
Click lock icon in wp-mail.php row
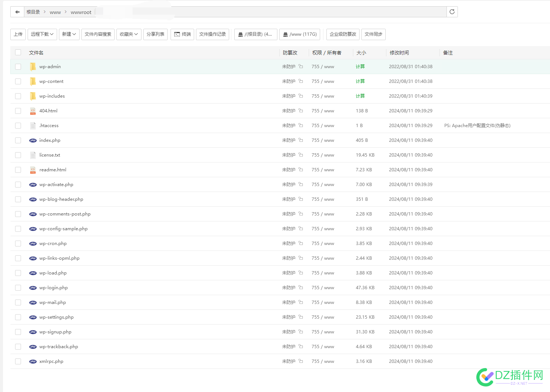[301, 302]
